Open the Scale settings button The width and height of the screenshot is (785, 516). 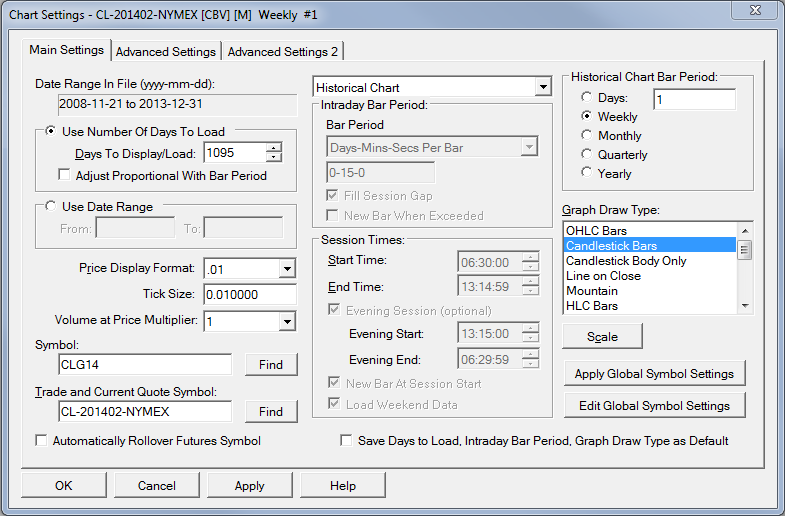point(602,336)
